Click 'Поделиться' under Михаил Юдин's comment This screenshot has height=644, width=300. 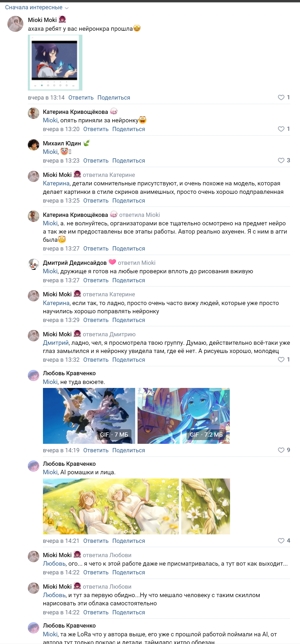pos(129,161)
